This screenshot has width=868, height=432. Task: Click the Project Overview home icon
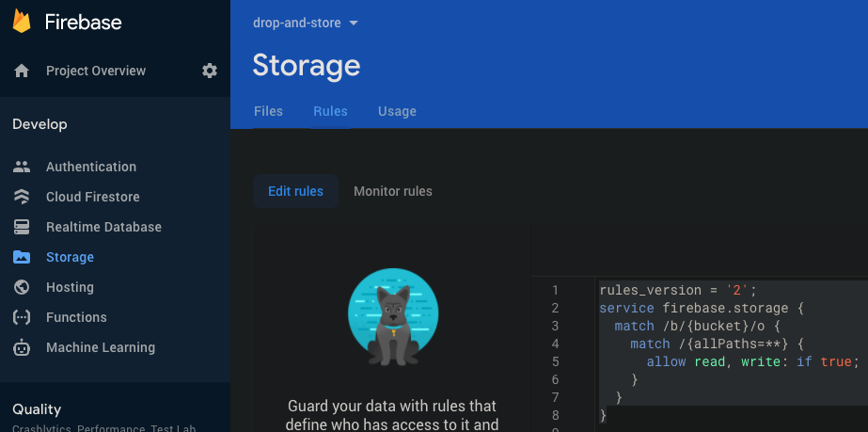pos(22,71)
